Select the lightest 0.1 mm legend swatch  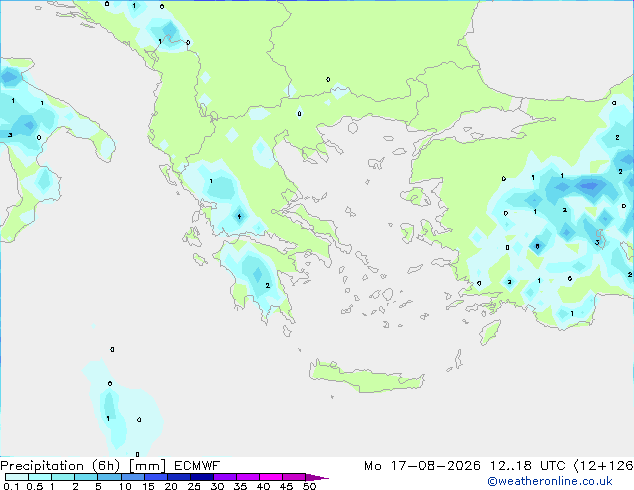[x=17, y=477]
